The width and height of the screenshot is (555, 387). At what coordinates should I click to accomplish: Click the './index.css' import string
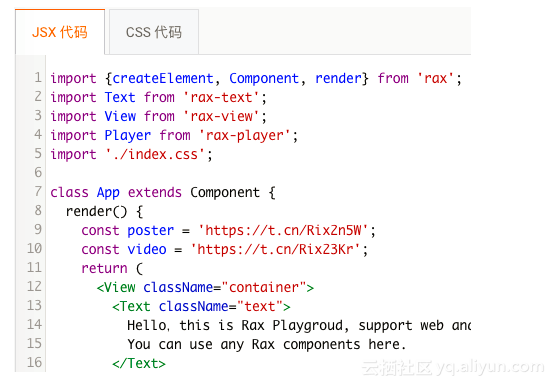pyautogui.click(x=155, y=155)
